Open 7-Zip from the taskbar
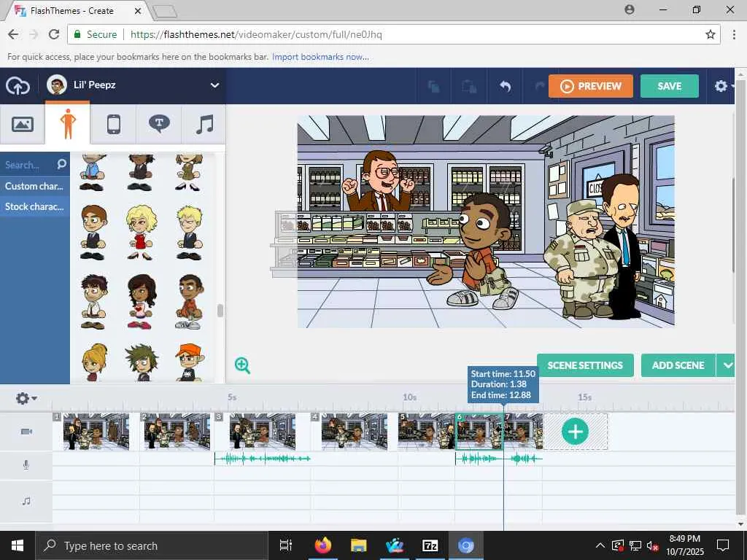747x560 pixels. click(x=430, y=545)
